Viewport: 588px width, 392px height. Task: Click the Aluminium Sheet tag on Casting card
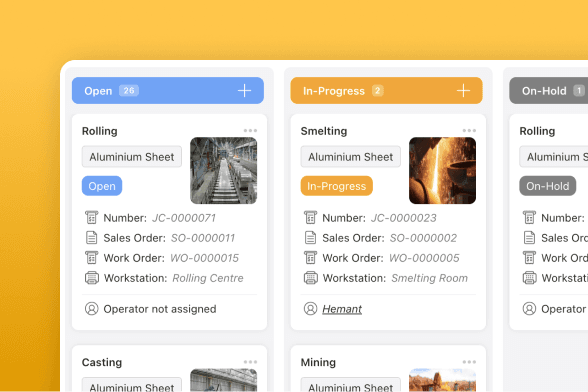coord(132,385)
